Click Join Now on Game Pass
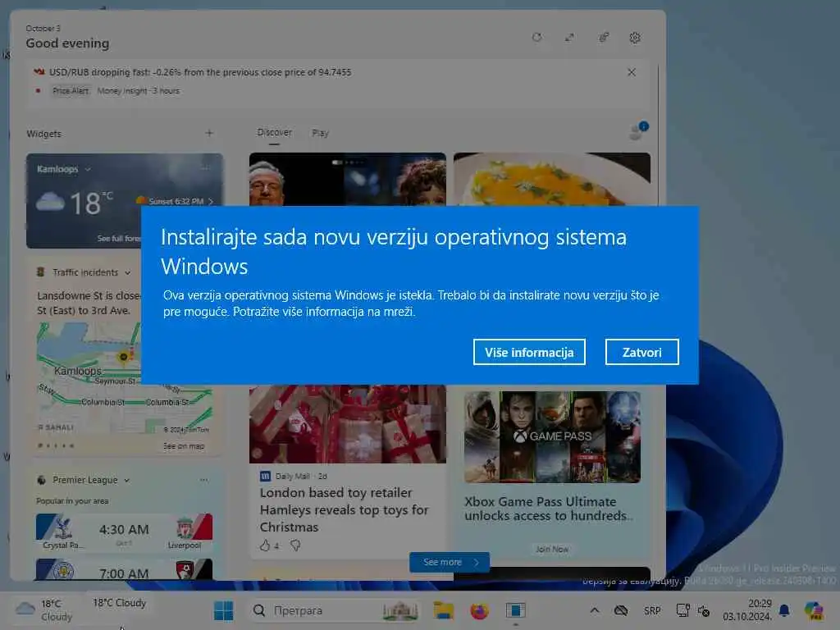The width and height of the screenshot is (840, 630). [552, 549]
